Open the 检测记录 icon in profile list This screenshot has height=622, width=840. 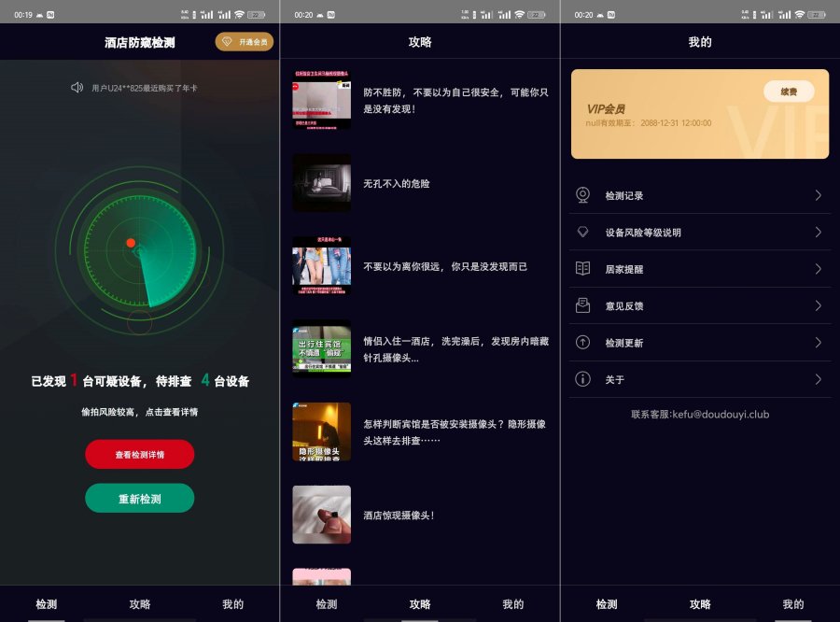tap(581, 195)
